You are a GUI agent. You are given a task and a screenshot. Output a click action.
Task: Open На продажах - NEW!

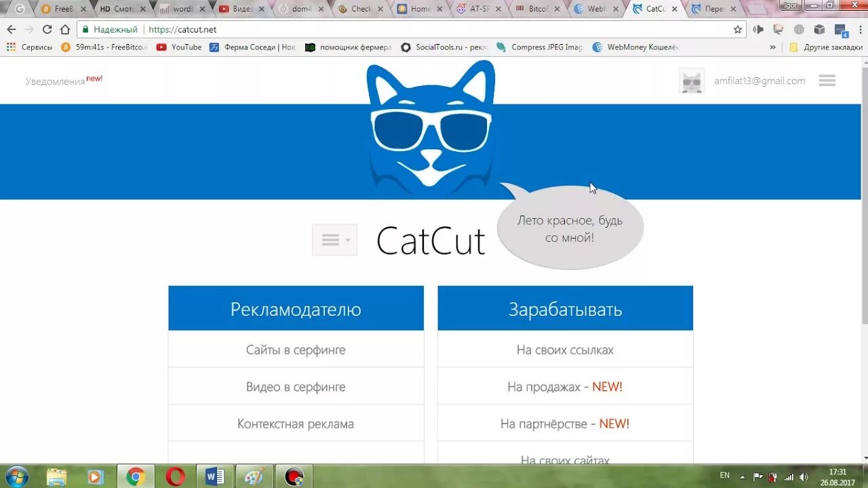coord(566,386)
